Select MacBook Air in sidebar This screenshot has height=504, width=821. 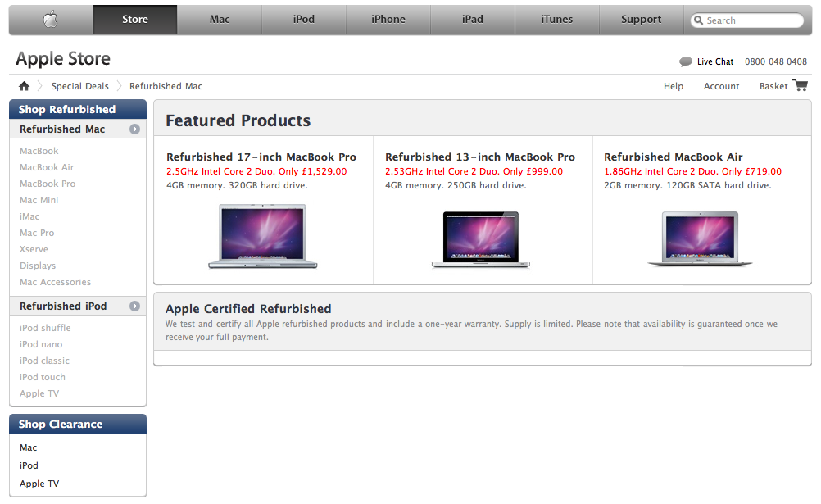pos(47,167)
